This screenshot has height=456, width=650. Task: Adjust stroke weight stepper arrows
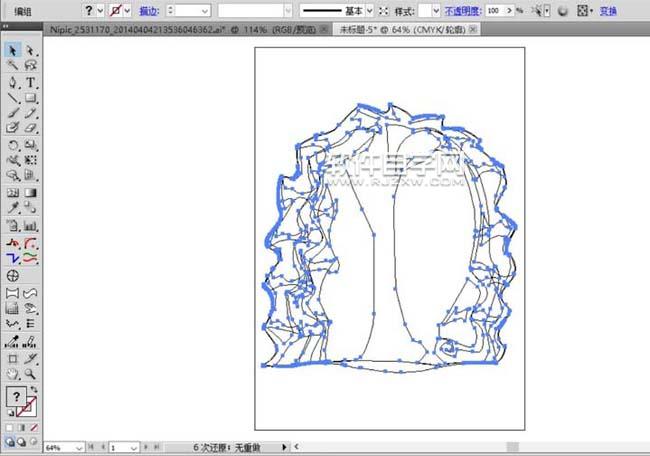coord(170,11)
